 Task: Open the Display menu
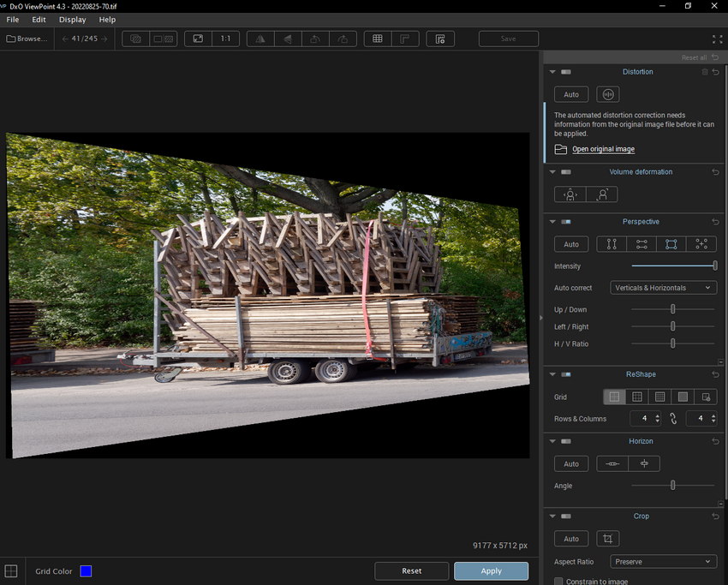pyautogui.click(x=72, y=19)
